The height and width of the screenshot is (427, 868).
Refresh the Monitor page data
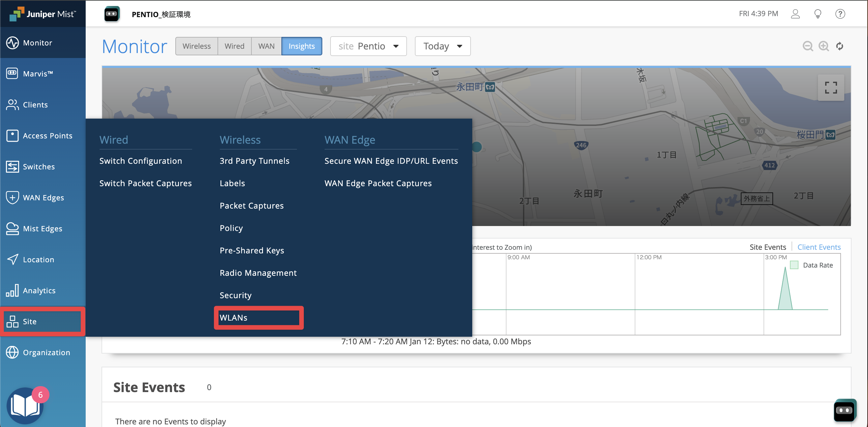click(840, 46)
